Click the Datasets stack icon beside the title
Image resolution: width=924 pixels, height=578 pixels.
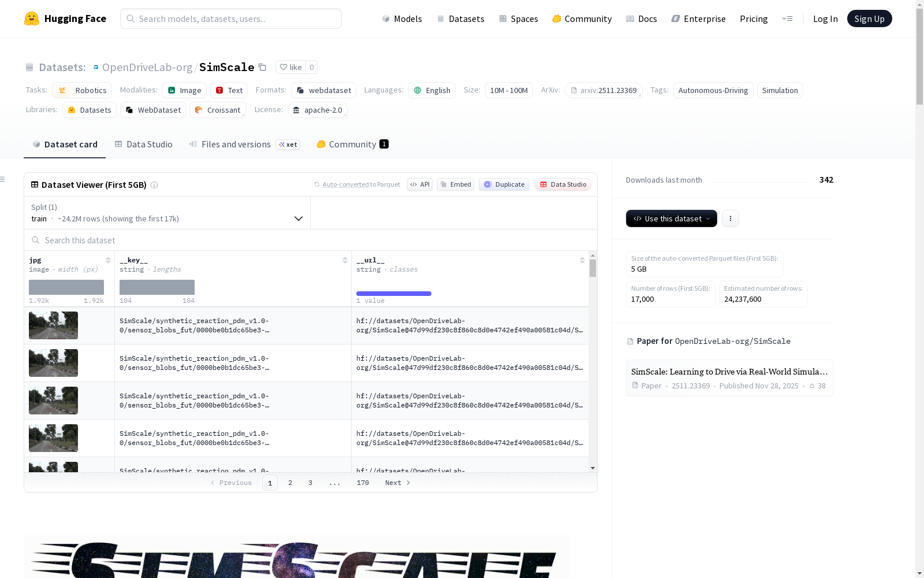pyautogui.click(x=29, y=67)
